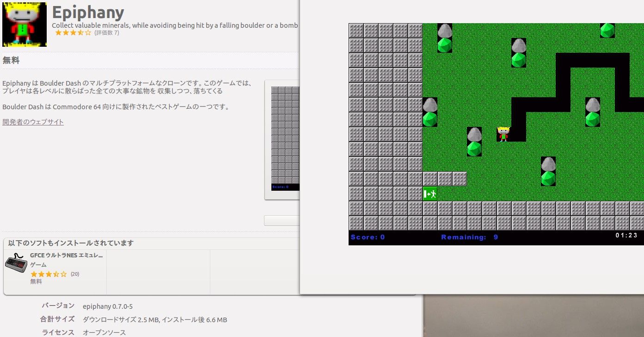
Task: Click the blond player character sprite
Action: tap(503, 134)
